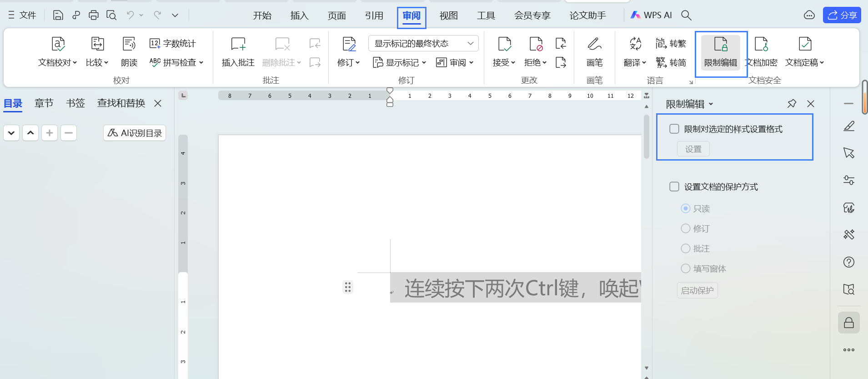
Task: Click the minus collapse icon in right sidebar
Action: (848, 104)
